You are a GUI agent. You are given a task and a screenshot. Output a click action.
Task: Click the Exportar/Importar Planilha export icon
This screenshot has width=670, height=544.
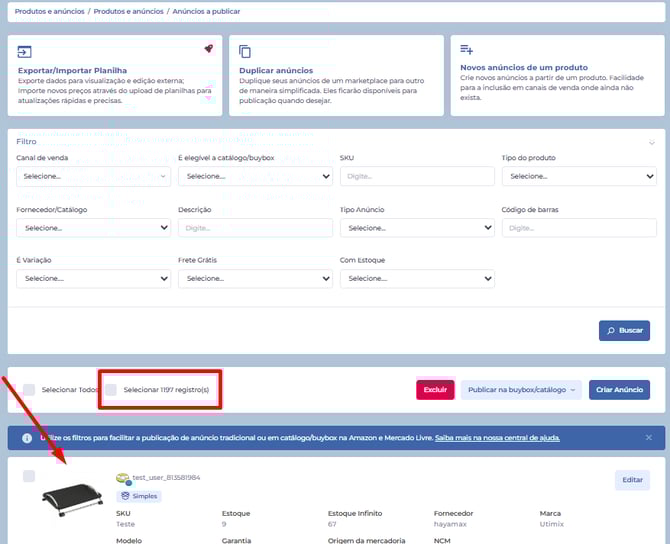pos(25,51)
